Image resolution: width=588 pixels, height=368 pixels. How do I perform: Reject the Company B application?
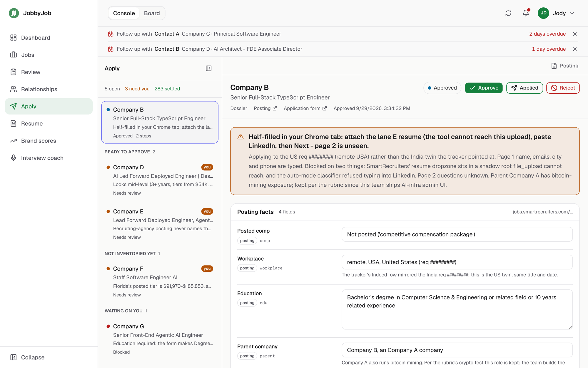pyautogui.click(x=563, y=88)
